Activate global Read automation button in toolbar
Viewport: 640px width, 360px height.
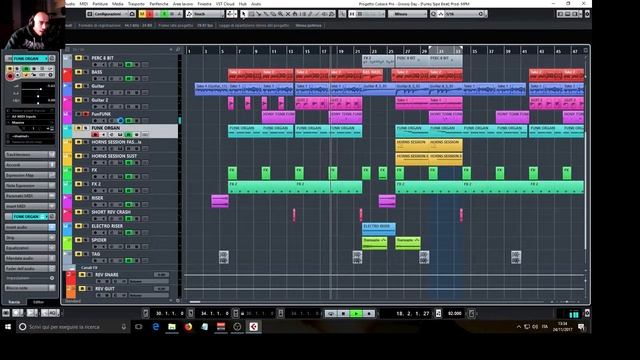[x=164, y=14]
